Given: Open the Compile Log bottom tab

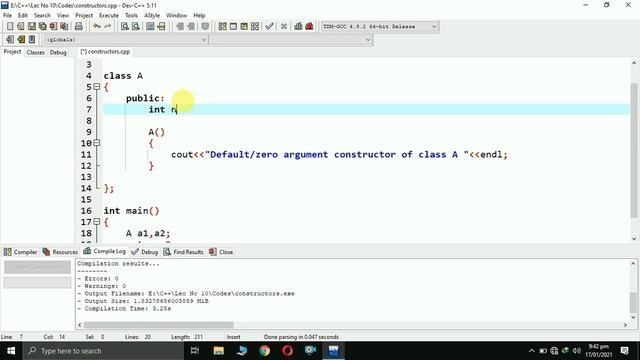Looking at the screenshot, I should pyautogui.click(x=104, y=251).
